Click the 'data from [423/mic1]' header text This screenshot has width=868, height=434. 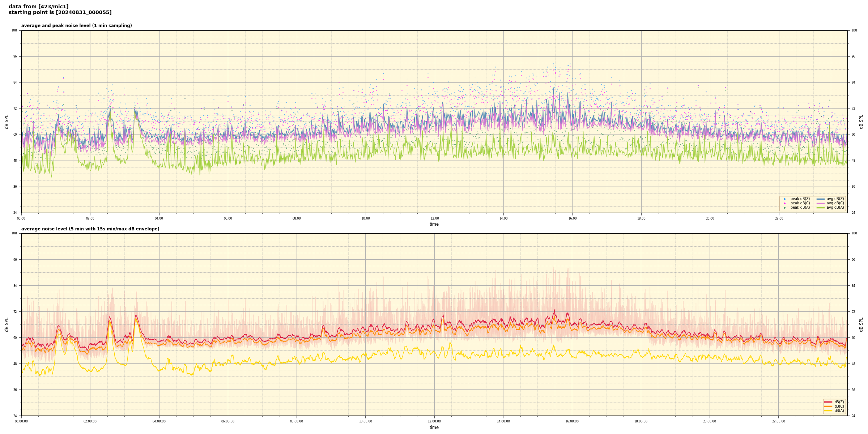pos(38,7)
